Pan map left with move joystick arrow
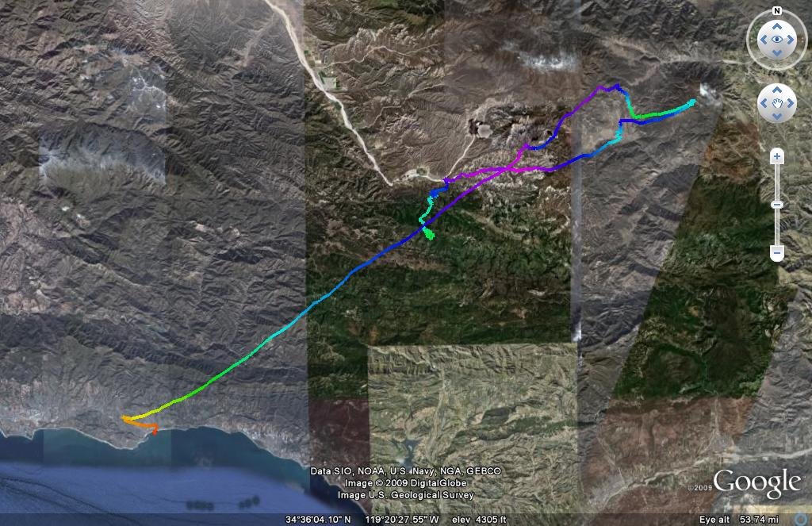 pos(764,103)
